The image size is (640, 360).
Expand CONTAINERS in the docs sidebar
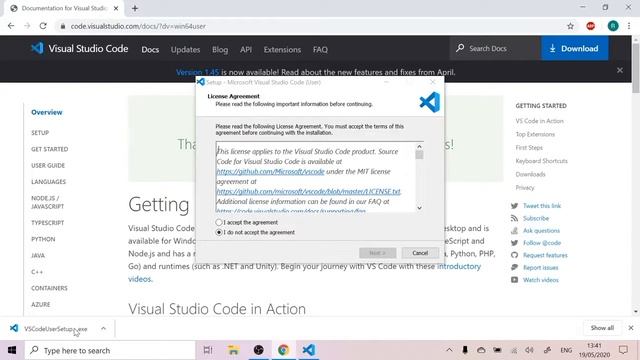click(49, 288)
